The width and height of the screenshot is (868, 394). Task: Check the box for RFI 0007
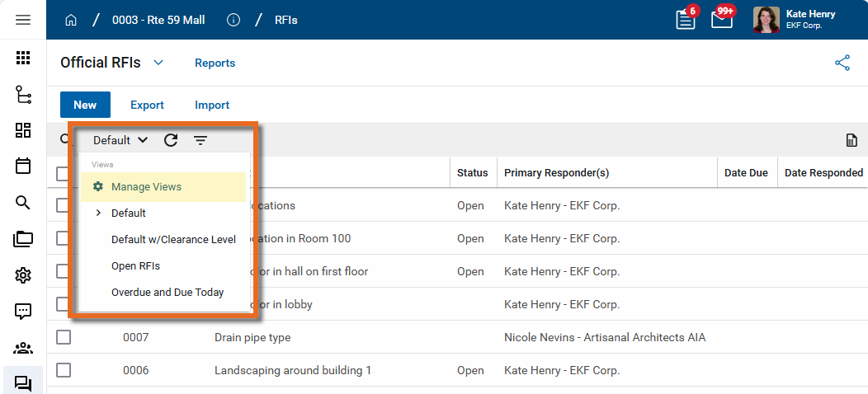(x=64, y=337)
